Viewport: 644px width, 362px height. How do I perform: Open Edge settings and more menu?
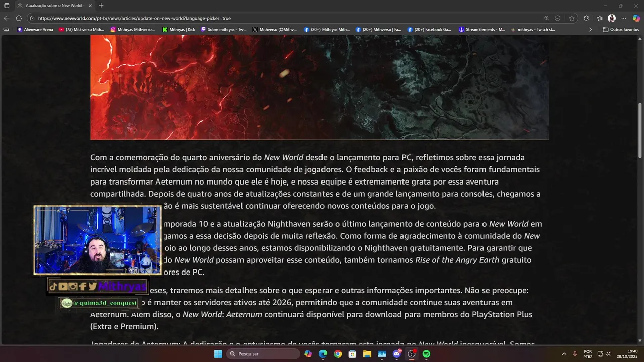tap(624, 18)
